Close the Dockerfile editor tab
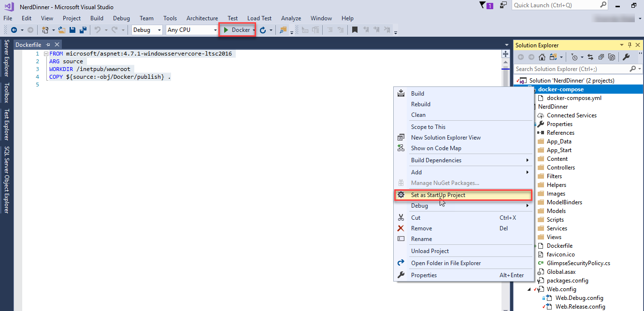644x311 pixels. [x=57, y=44]
